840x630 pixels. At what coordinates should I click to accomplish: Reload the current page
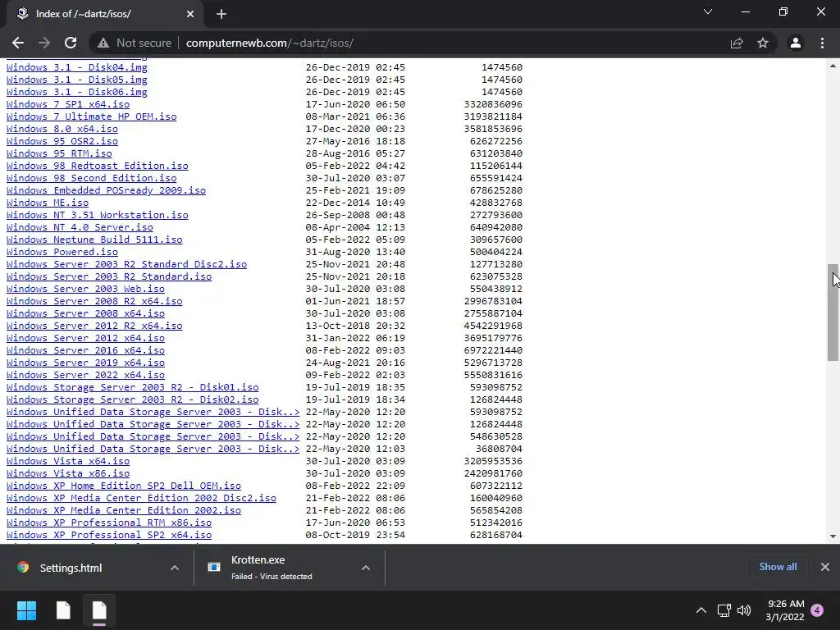(71, 43)
